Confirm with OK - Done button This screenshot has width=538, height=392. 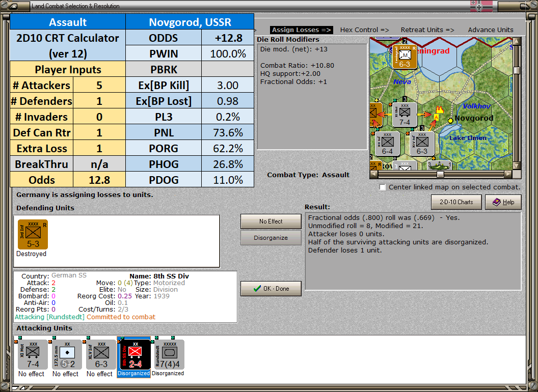point(271,289)
